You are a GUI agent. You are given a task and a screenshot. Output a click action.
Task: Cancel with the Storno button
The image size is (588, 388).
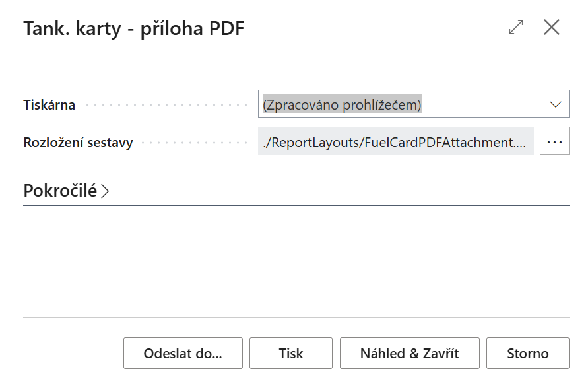[x=527, y=353]
